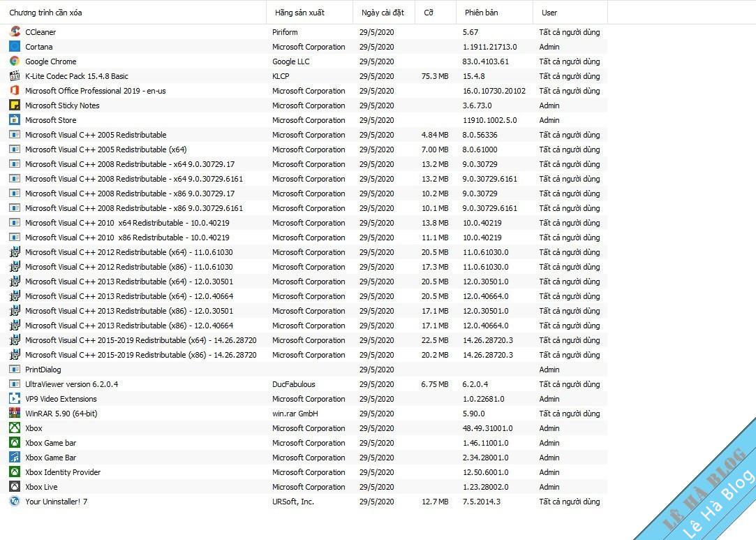Select 'UltraViewer version 6.2.0.4' name

pos(71,384)
